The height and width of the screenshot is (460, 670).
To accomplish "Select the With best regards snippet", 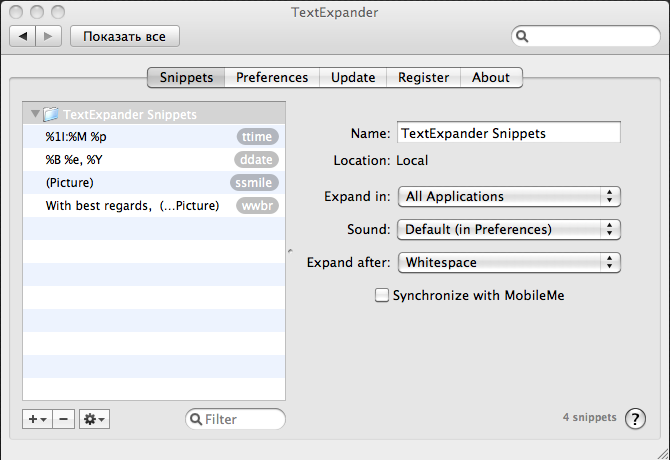I will pos(154,206).
